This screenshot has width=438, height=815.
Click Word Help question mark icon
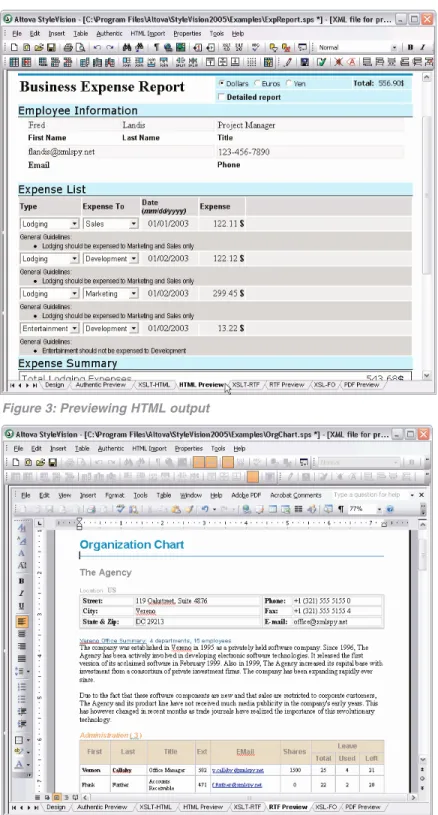390,509
